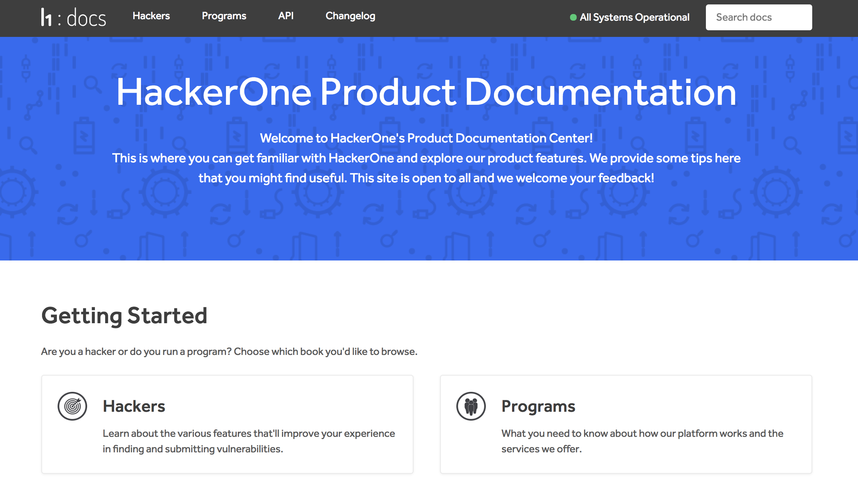This screenshot has width=858, height=504.
Task: Open the Programs card heading
Action: tap(538, 406)
